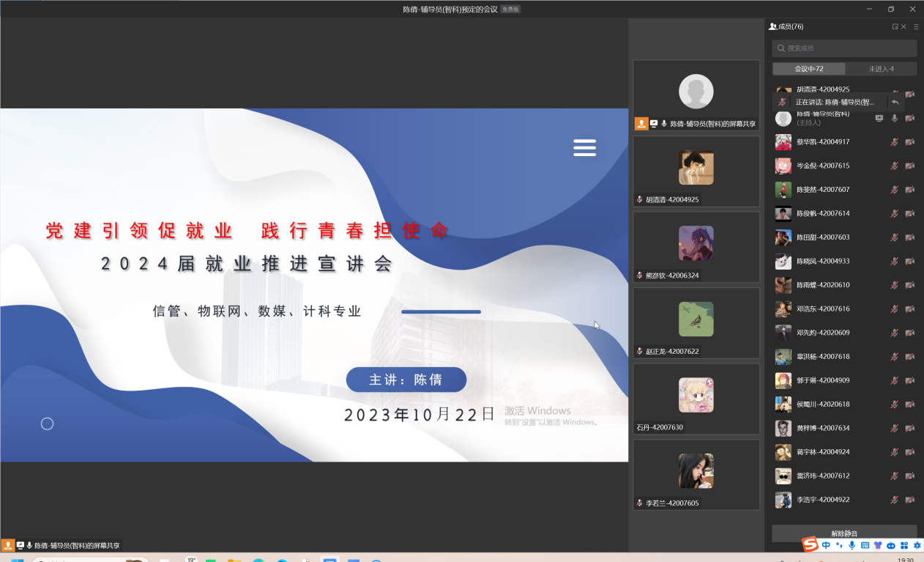Click camera icon for 侯蜀川-42020618
Viewport: 924px width, 562px height.
click(909, 404)
